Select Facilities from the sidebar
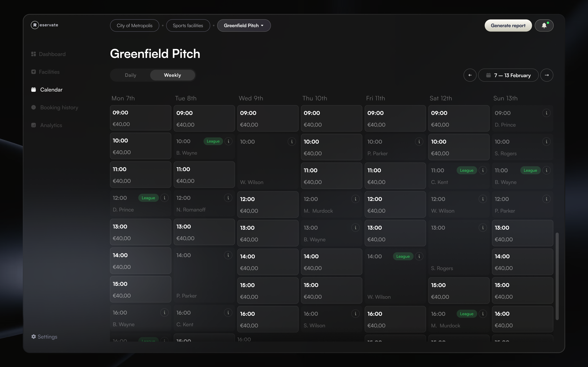 pos(49,72)
